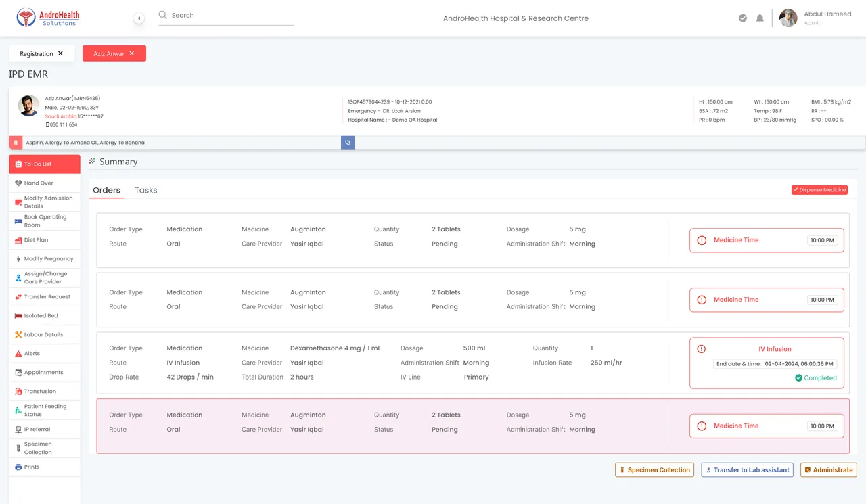Viewport: 866px width, 504px height.
Task: Click the search magnifier icon
Action: coord(162,15)
